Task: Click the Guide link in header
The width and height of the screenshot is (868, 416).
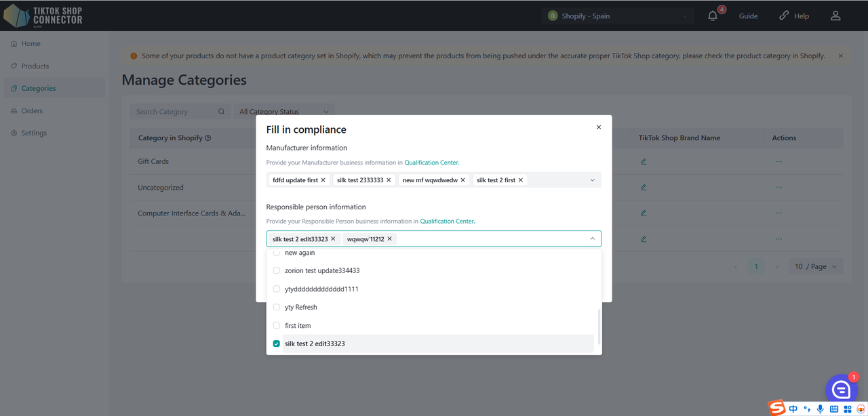Action: click(x=748, y=16)
